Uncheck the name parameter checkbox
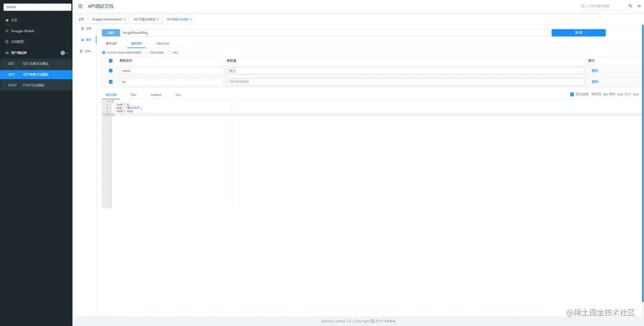 pyautogui.click(x=111, y=71)
